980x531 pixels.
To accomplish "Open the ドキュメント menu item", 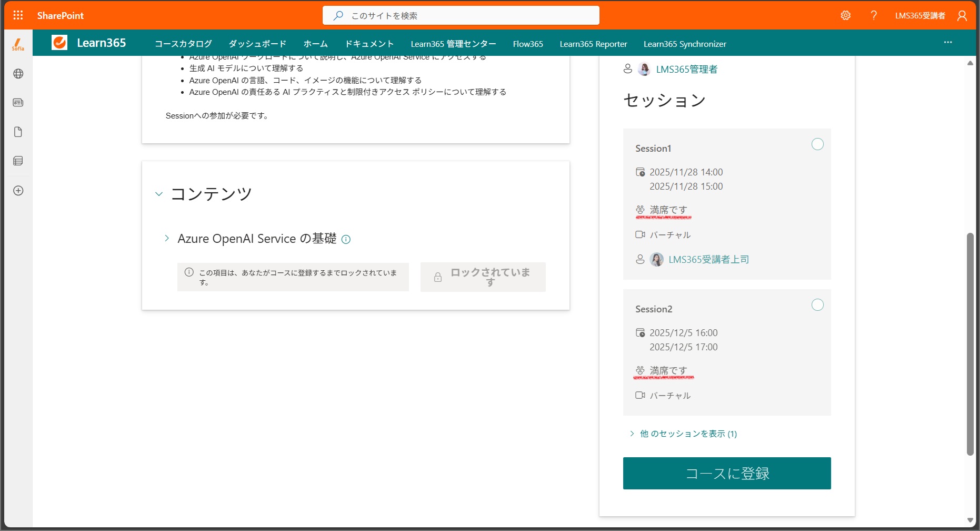I will point(369,44).
